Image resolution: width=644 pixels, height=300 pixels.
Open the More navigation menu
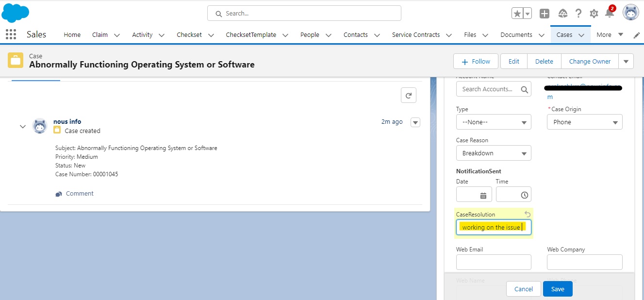pos(610,35)
